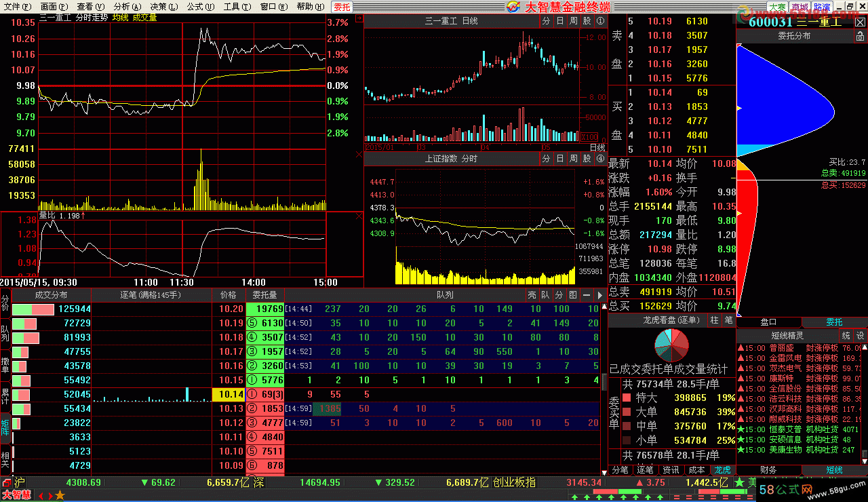Select the cyan 委托 tab below distribution

834,322
